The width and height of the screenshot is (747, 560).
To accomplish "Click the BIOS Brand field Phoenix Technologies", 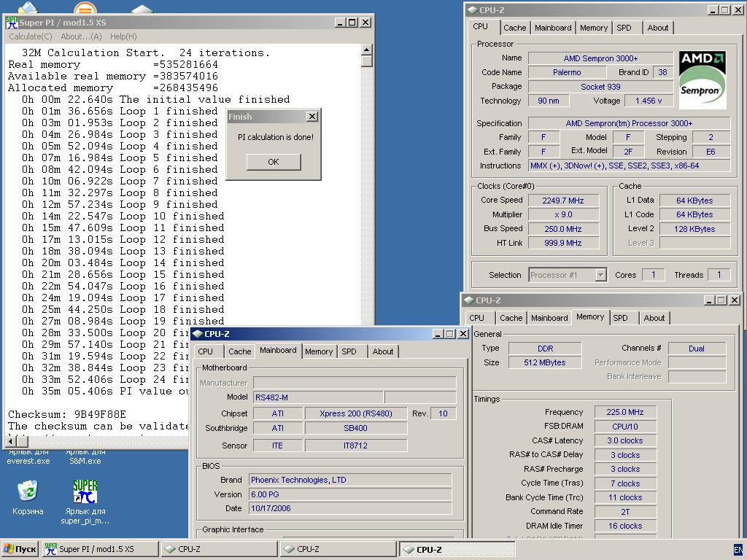I will pos(349,480).
